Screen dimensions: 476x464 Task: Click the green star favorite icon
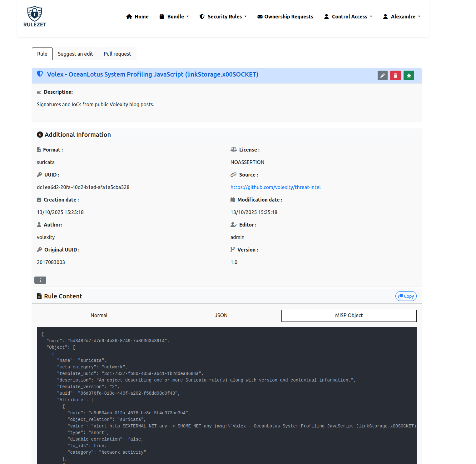point(409,76)
